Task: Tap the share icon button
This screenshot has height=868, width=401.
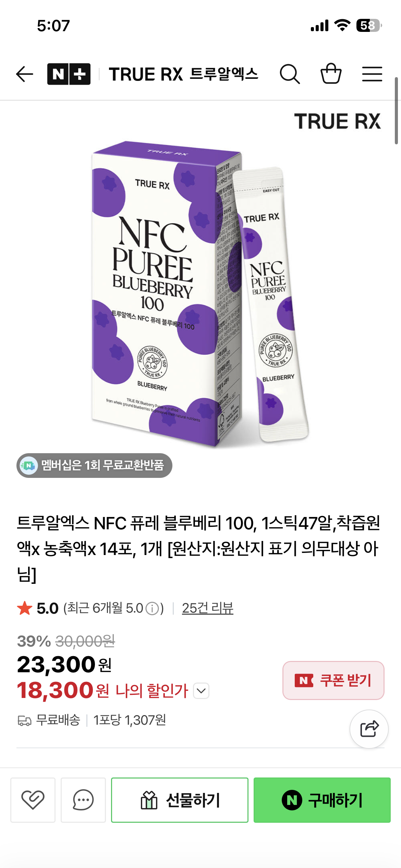Action: (x=369, y=729)
